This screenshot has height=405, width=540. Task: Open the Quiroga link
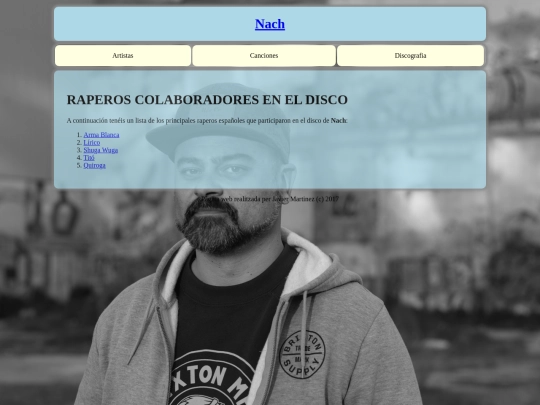[x=94, y=165]
